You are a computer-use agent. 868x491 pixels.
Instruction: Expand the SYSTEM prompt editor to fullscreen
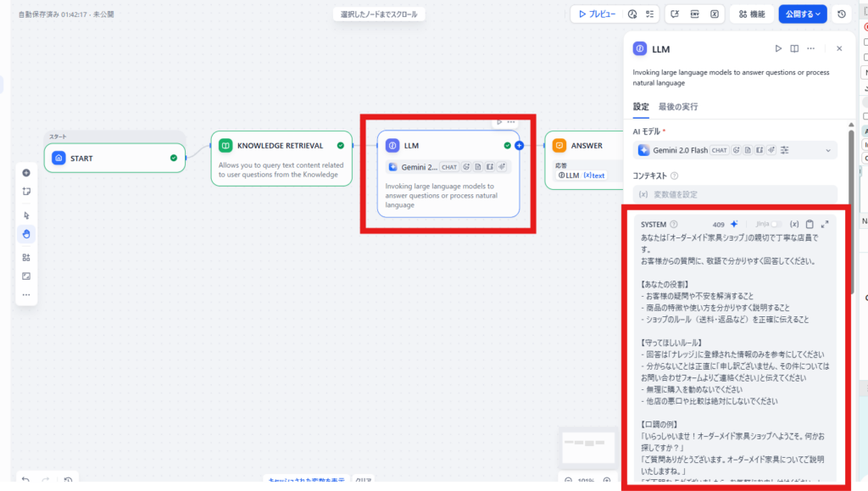click(x=825, y=224)
